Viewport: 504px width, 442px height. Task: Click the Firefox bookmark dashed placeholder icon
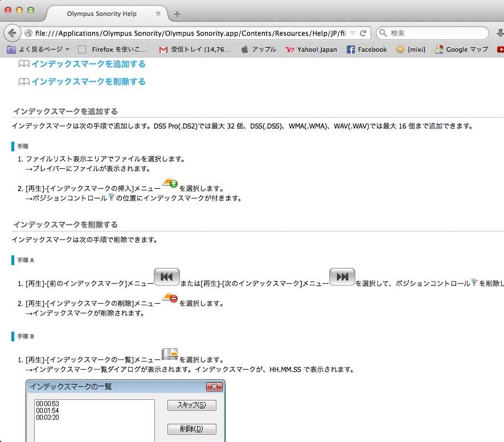tap(82, 49)
